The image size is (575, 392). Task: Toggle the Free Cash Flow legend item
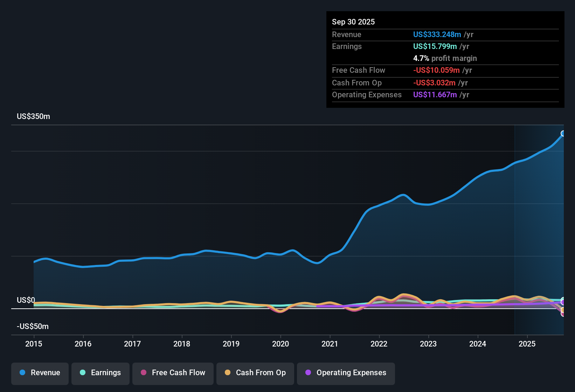tap(173, 373)
